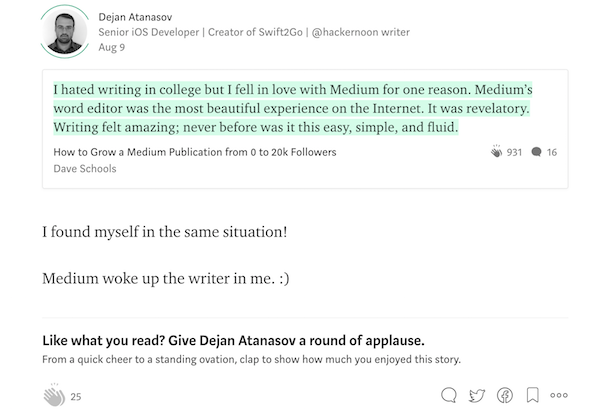Viewport: 600px width, 416px height.
Task: Visit Dave Schools' author link
Action: (85, 168)
